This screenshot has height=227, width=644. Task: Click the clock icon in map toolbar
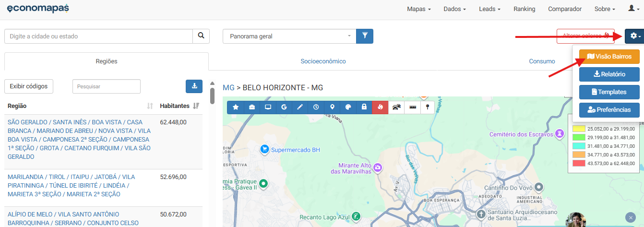coord(316,107)
